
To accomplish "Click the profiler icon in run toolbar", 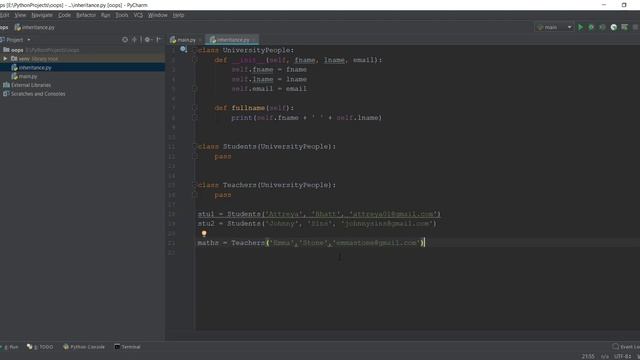I will pyautogui.click(x=613, y=27).
